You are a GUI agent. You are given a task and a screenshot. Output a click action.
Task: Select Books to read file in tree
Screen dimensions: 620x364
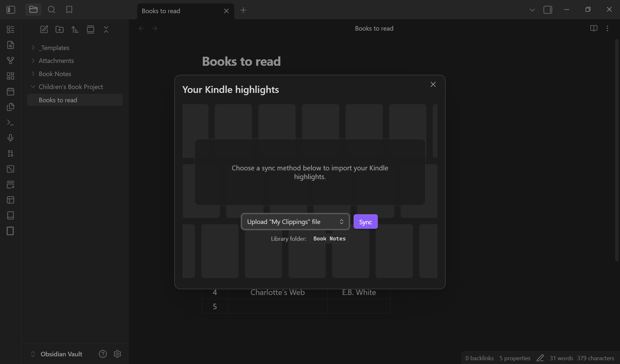point(75,100)
